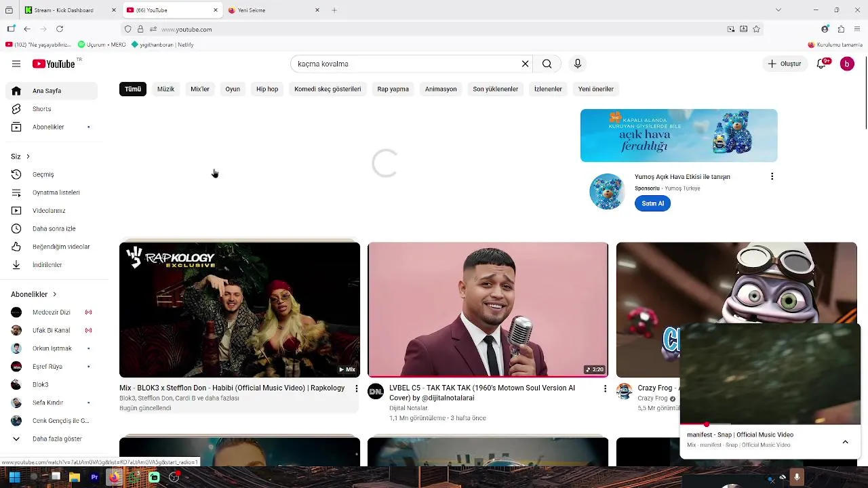Open Firefox application hamburger menu
Image resolution: width=868 pixels, height=488 pixels.
click(x=858, y=29)
